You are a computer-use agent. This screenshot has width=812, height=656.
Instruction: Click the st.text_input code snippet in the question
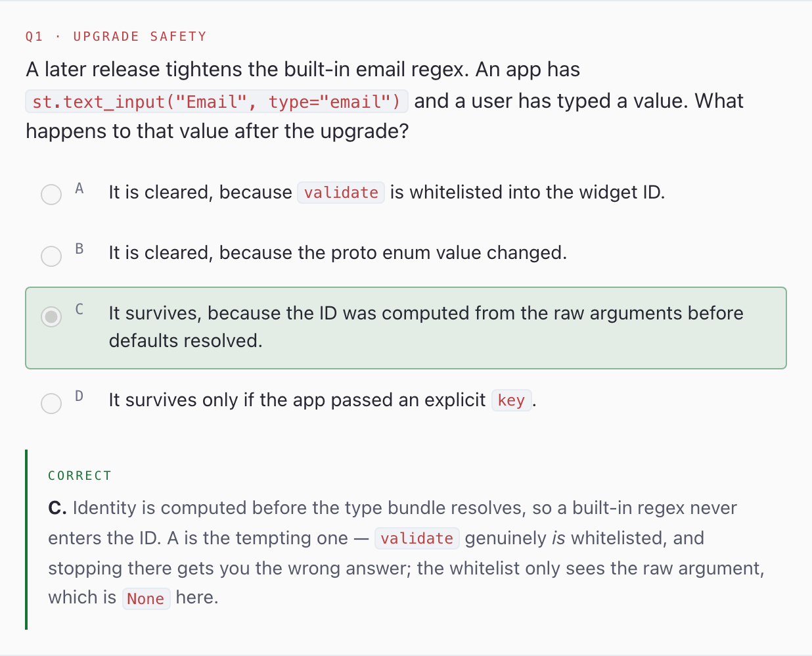coord(217,102)
